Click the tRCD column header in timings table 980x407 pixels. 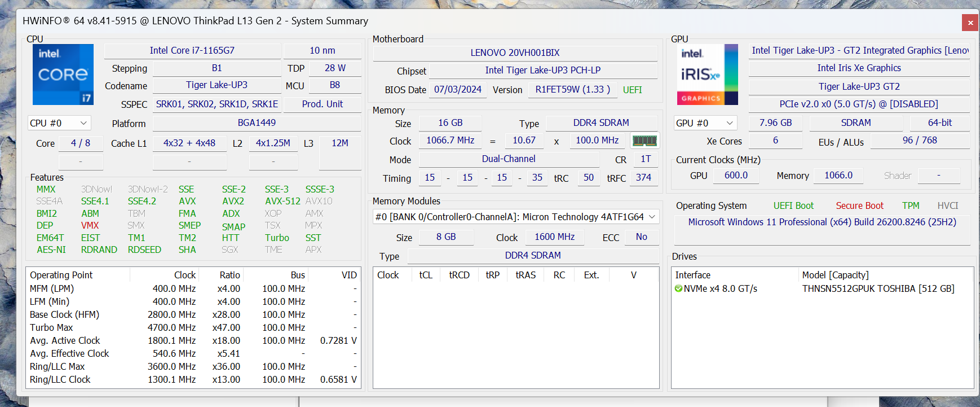[x=459, y=275]
